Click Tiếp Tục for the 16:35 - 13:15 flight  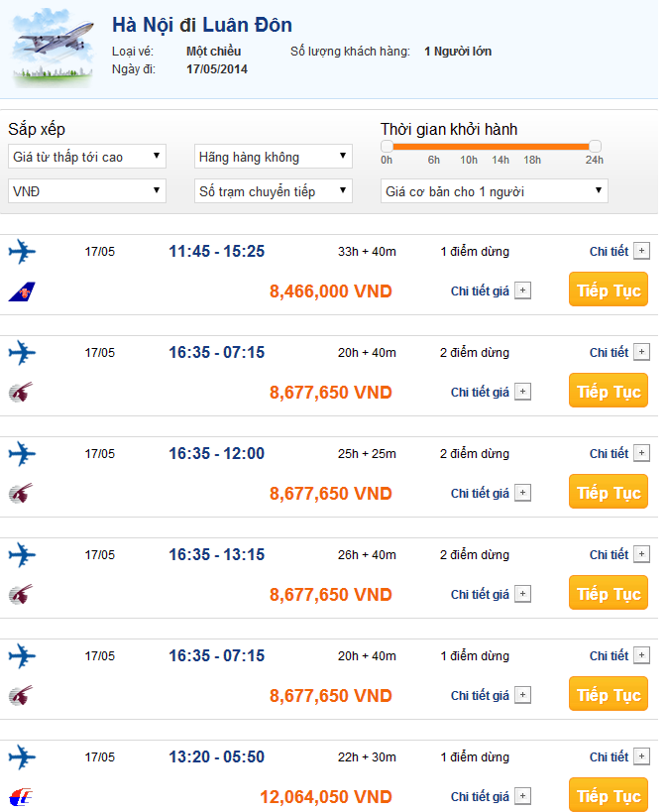tap(609, 594)
